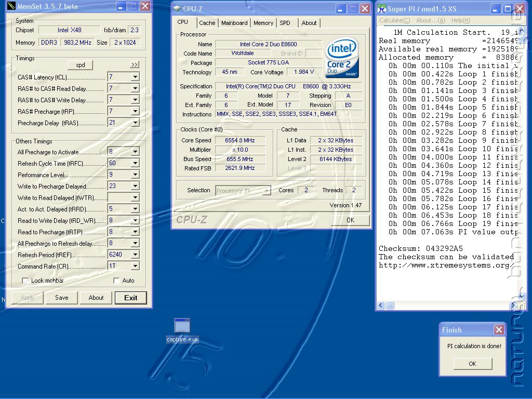Screen dimensions: 532x399
Task: Minimize the CPU-Z window
Action: pos(341,8)
